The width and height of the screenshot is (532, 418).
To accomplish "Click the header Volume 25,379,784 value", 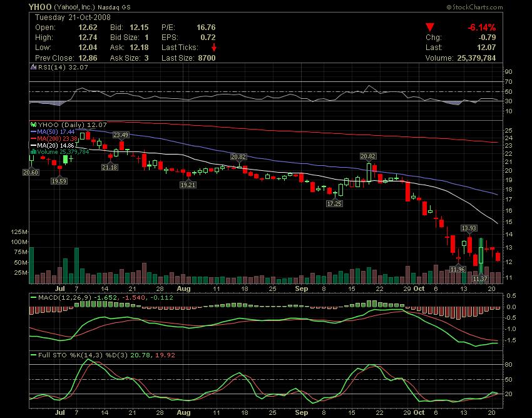I will [476, 58].
